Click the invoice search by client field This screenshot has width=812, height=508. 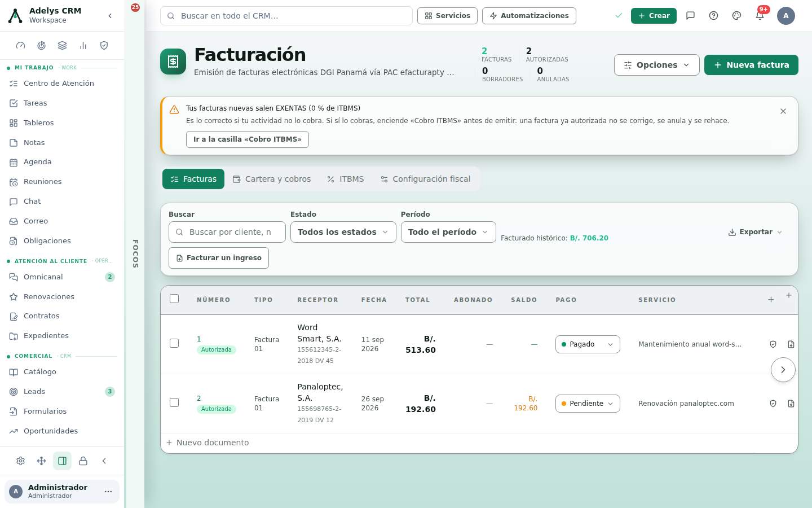click(227, 232)
